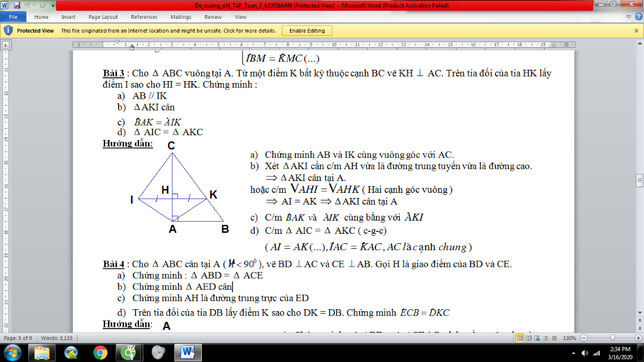The width and height of the screenshot is (644, 362).
Task: Click the 'Bài 3' heading text
Action: 113,74
